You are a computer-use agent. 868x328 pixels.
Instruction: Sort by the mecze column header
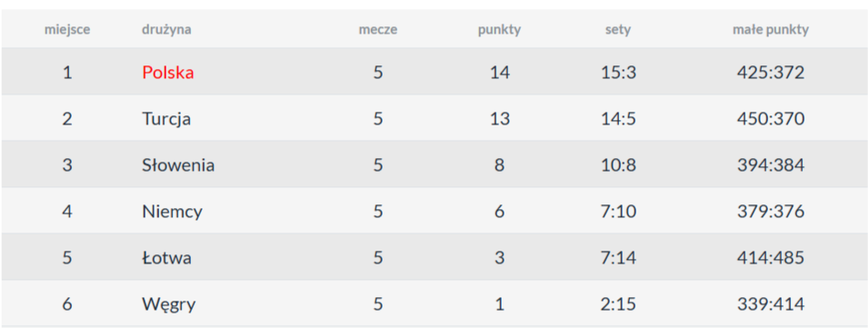coord(377,30)
